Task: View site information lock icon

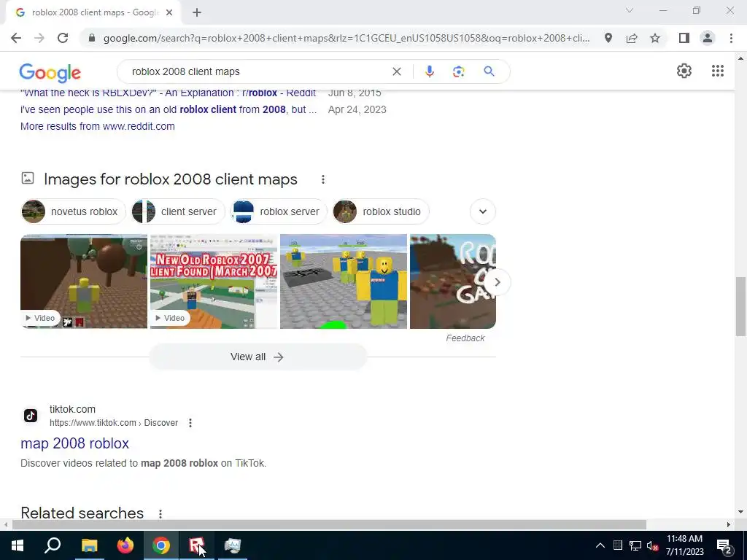Action: click(92, 38)
